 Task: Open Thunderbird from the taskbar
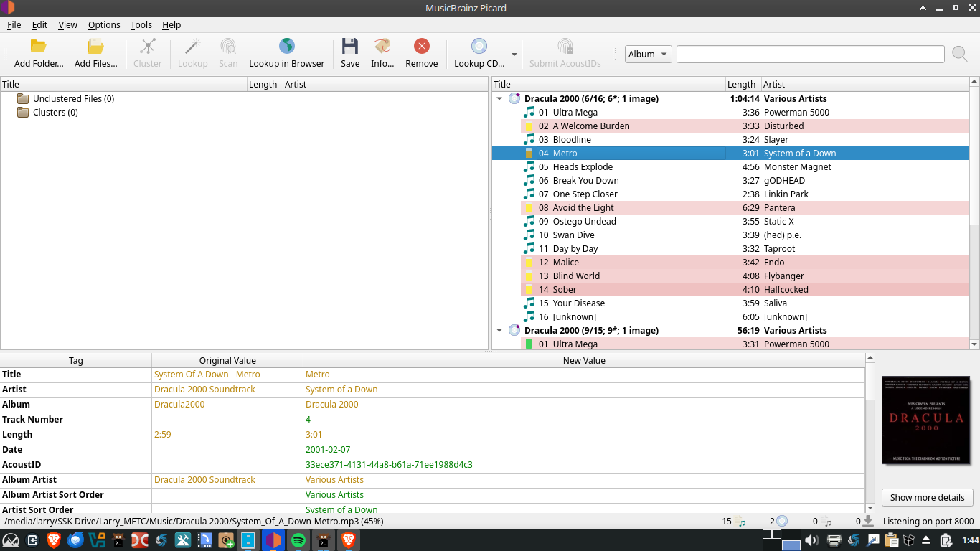[75, 540]
